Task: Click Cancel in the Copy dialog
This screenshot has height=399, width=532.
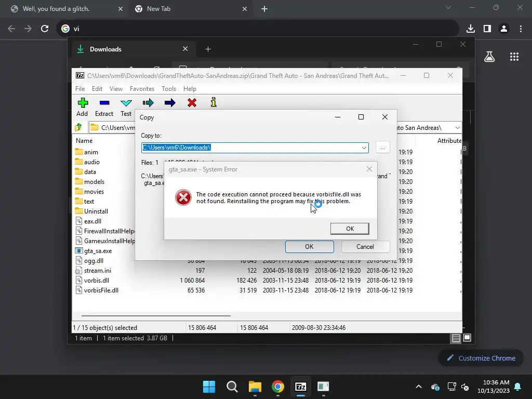Action: [x=365, y=247]
